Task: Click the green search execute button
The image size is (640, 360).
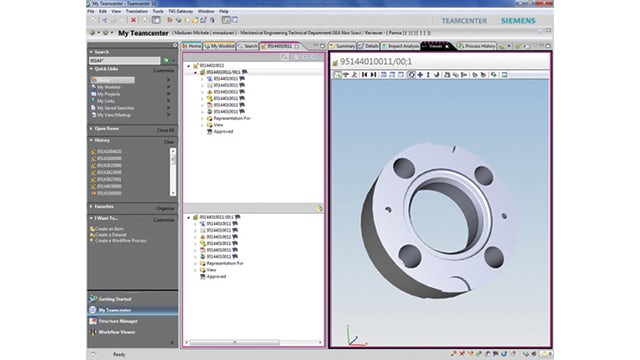Action: point(166,61)
